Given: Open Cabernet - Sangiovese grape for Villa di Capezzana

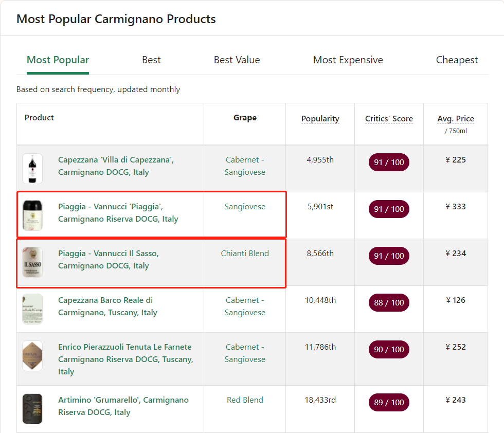Looking at the screenshot, I should pyautogui.click(x=245, y=166).
